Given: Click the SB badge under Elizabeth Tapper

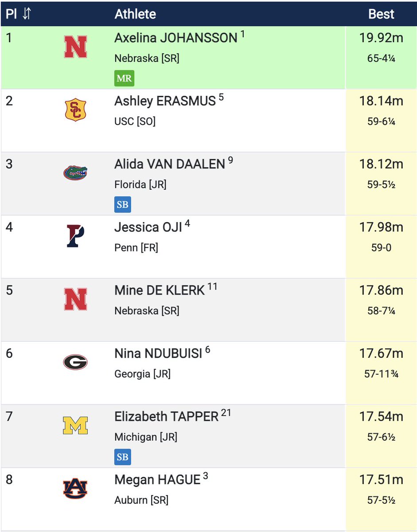Looking at the screenshot, I should click(123, 457).
